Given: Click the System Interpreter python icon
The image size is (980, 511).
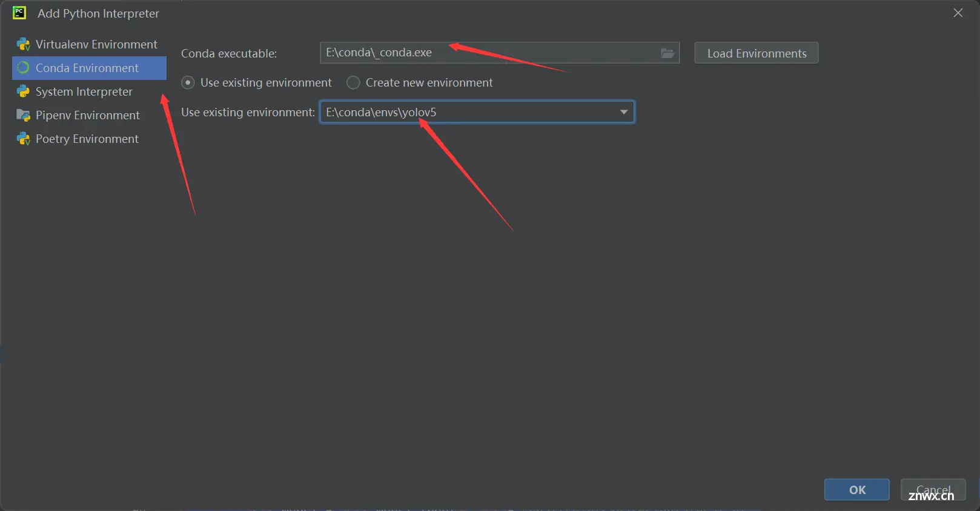Looking at the screenshot, I should pos(24,91).
